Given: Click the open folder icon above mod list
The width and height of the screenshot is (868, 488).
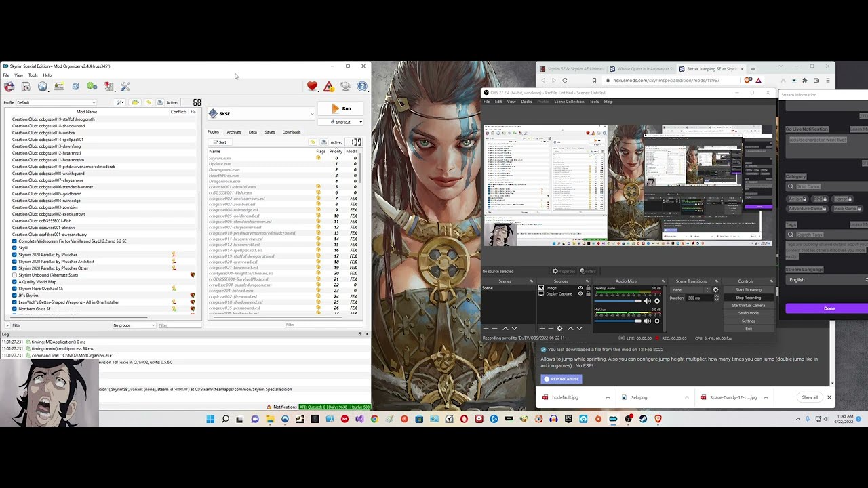Looking at the screenshot, I should pos(136,102).
